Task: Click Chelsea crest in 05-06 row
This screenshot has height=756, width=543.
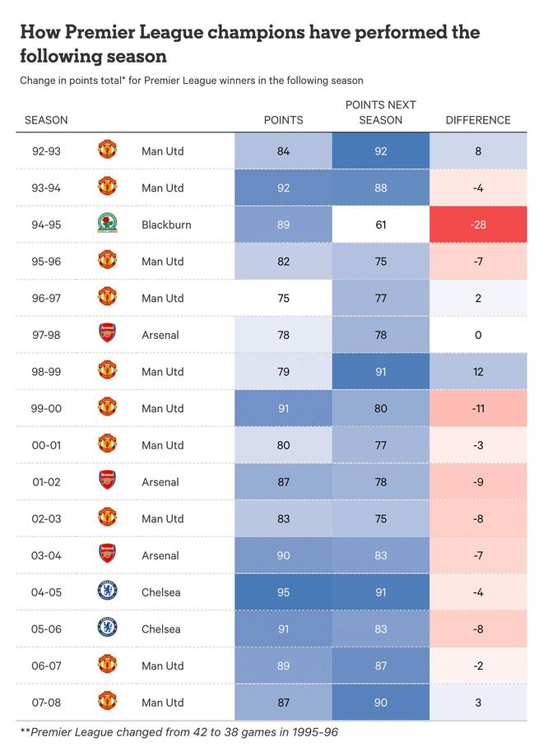Action: tap(107, 628)
